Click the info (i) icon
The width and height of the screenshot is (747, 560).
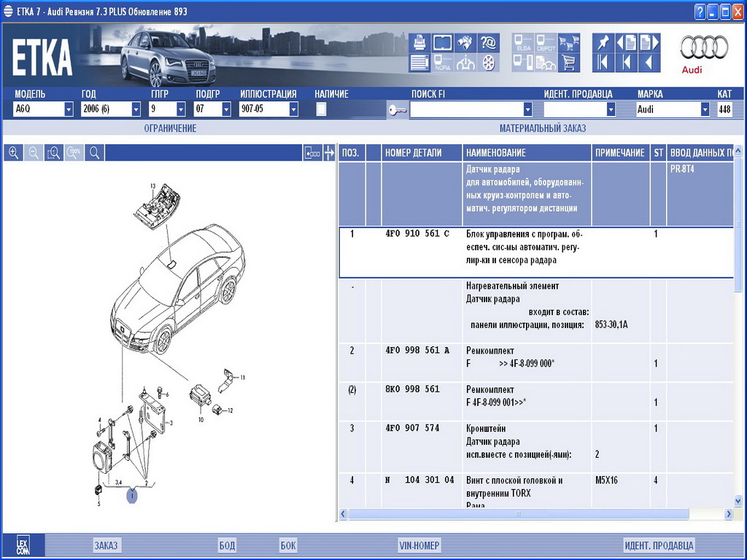click(465, 63)
